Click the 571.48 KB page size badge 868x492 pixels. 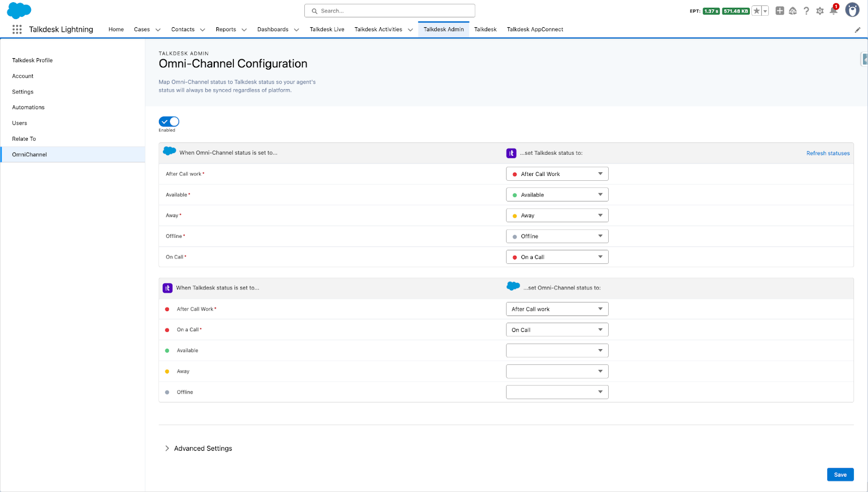tap(736, 11)
